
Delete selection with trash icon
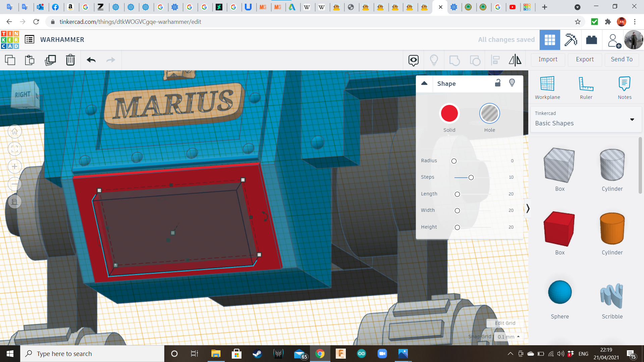[70, 60]
